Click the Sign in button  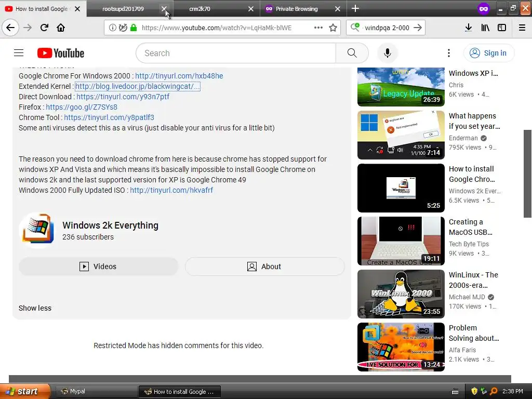(x=488, y=53)
